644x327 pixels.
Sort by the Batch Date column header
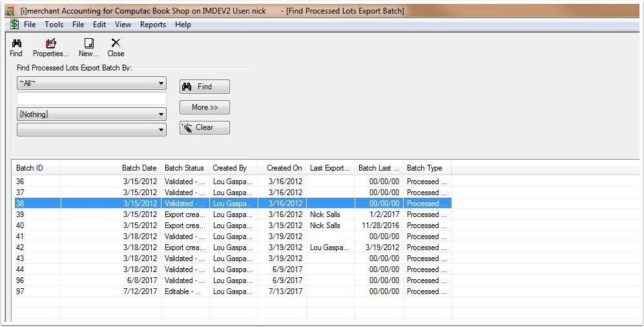[x=110, y=168]
